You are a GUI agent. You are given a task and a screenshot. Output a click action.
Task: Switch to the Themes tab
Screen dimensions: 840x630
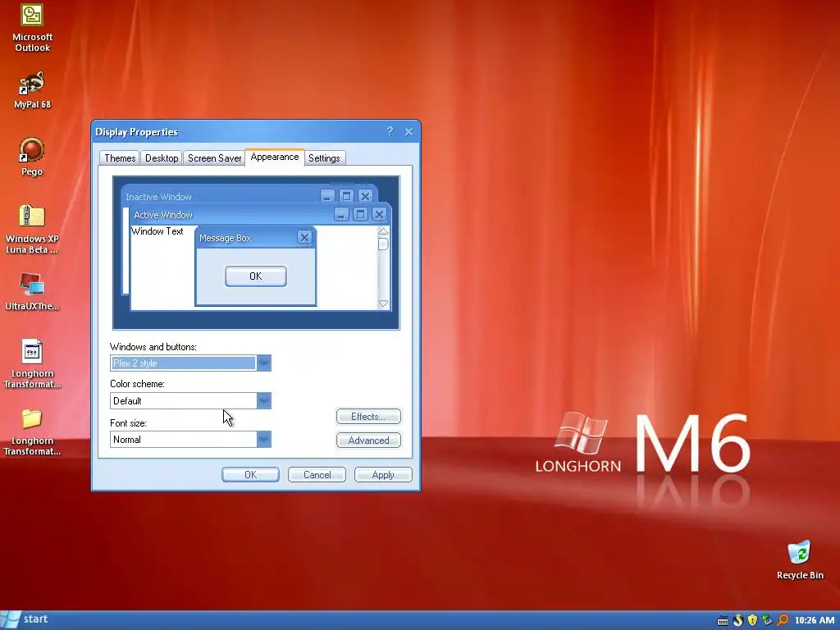[x=120, y=158]
